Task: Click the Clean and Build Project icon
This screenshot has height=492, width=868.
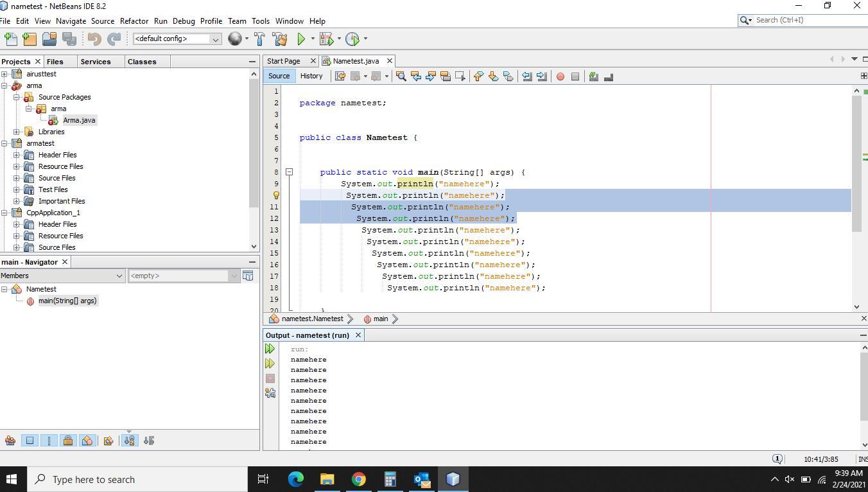Action: pyautogui.click(x=280, y=39)
